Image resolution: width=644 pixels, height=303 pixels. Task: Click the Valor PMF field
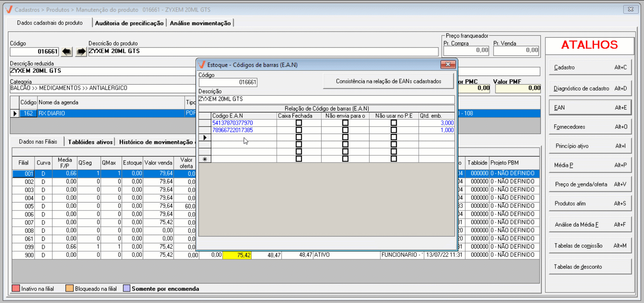click(518, 88)
